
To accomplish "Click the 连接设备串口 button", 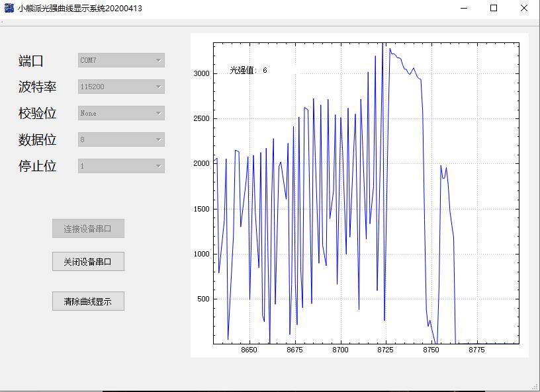I will click(88, 229).
